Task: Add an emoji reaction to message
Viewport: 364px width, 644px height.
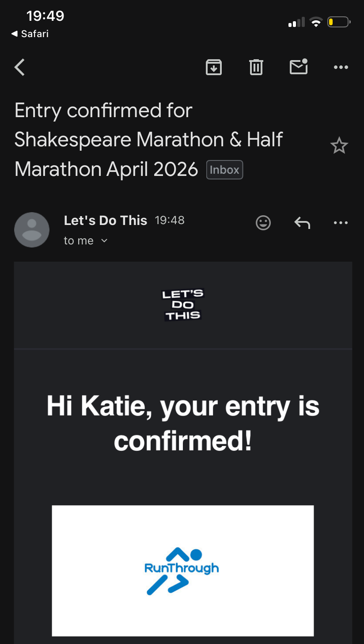Action: click(263, 223)
